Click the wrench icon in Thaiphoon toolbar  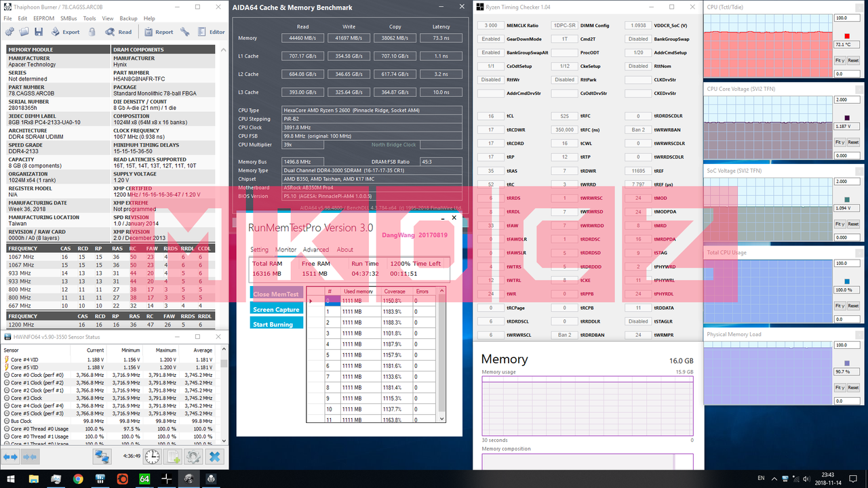coord(184,31)
